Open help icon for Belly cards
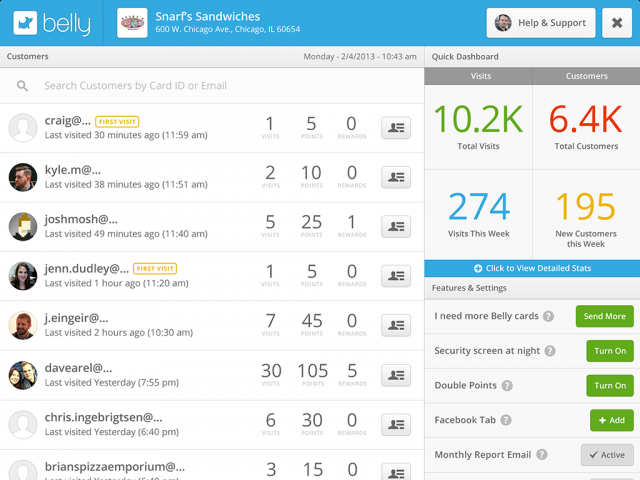Image resolution: width=640 pixels, height=480 pixels. pyautogui.click(x=549, y=316)
